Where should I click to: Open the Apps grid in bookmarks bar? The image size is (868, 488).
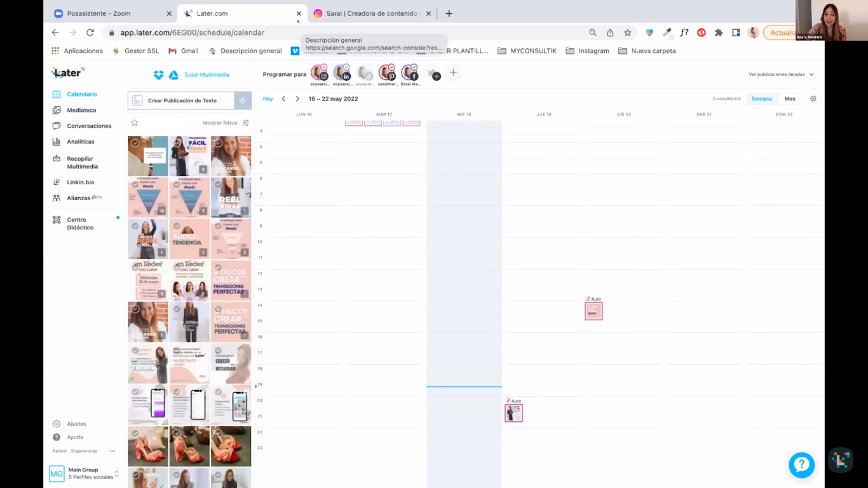point(55,51)
